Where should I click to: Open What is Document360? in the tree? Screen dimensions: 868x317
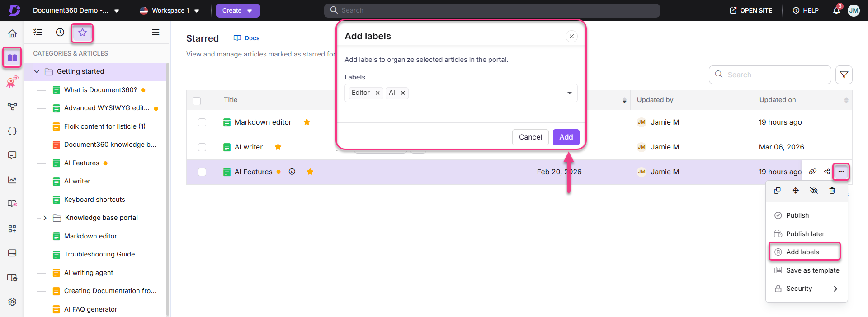click(x=100, y=90)
